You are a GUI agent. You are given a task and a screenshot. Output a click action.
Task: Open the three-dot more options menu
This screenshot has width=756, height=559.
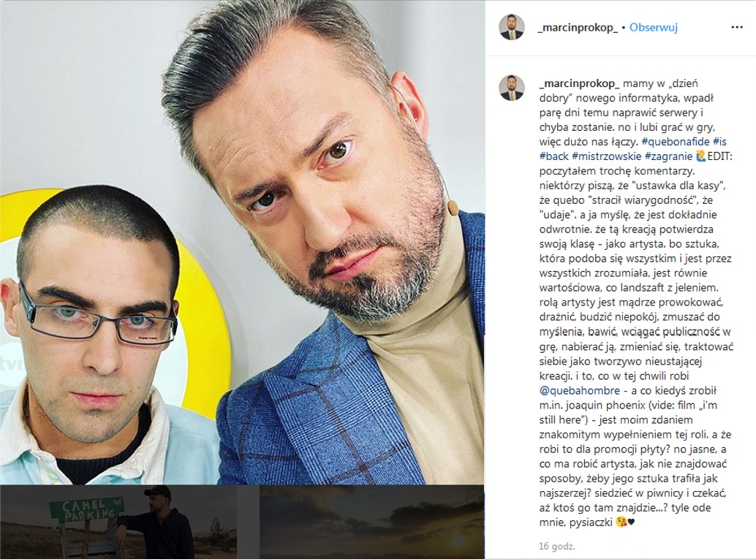click(737, 28)
